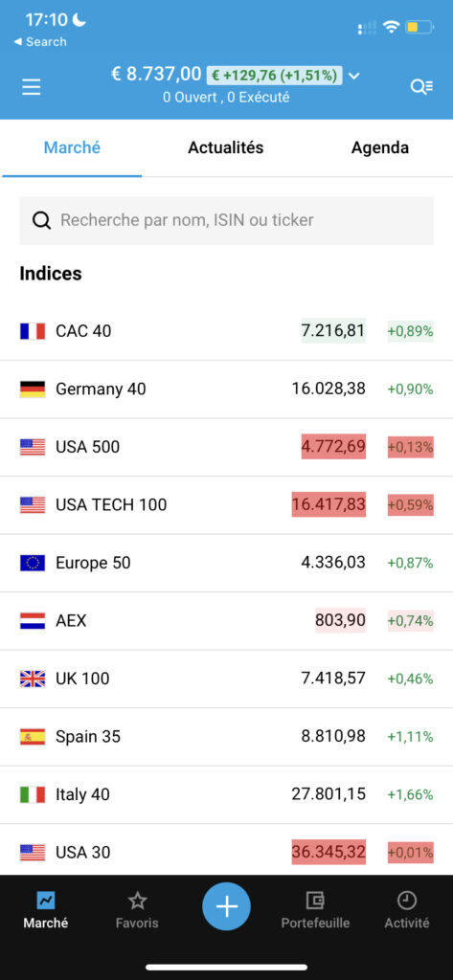The height and width of the screenshot is (980, 453).
Task: Tap USA TECH 100 price 16.417,83
Action: (x=328, y=504)
